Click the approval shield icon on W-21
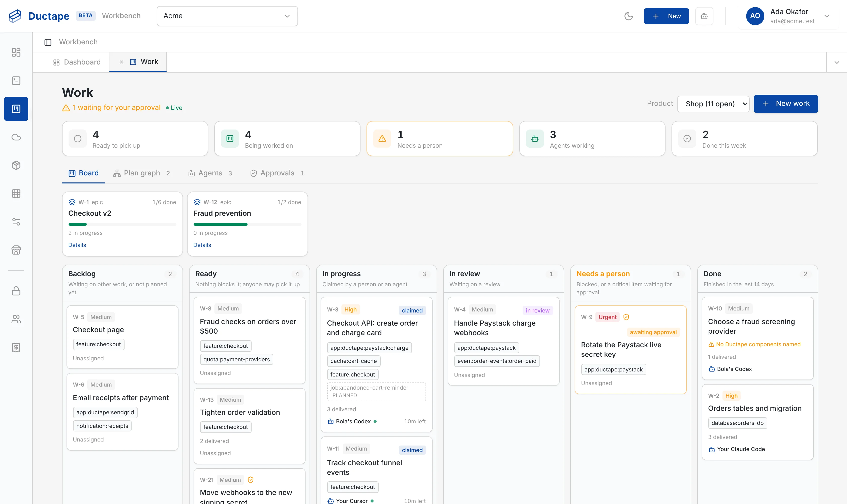The image size is (847, 504). [250, 480]
